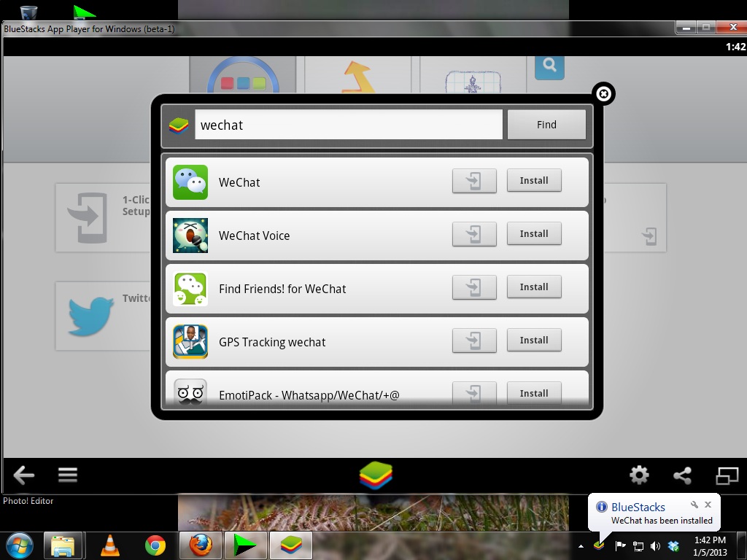Click the phone sync icon for EmotiPack row

coord(474,393)
